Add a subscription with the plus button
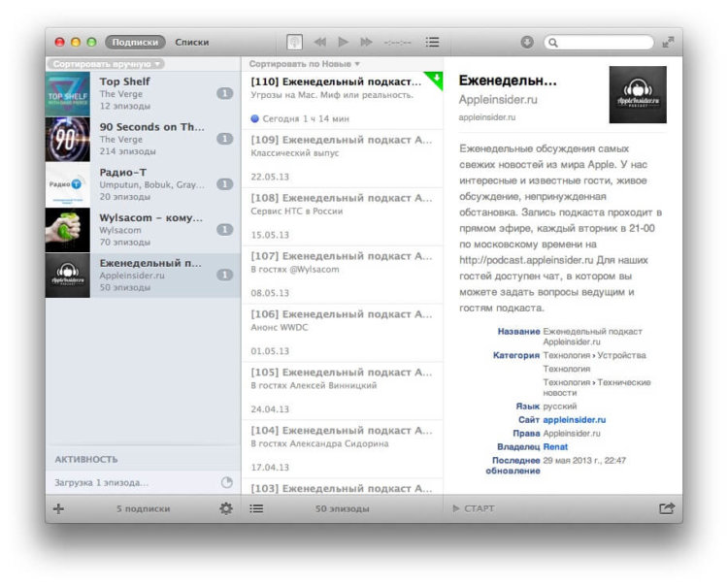 (x=58, y=509)
